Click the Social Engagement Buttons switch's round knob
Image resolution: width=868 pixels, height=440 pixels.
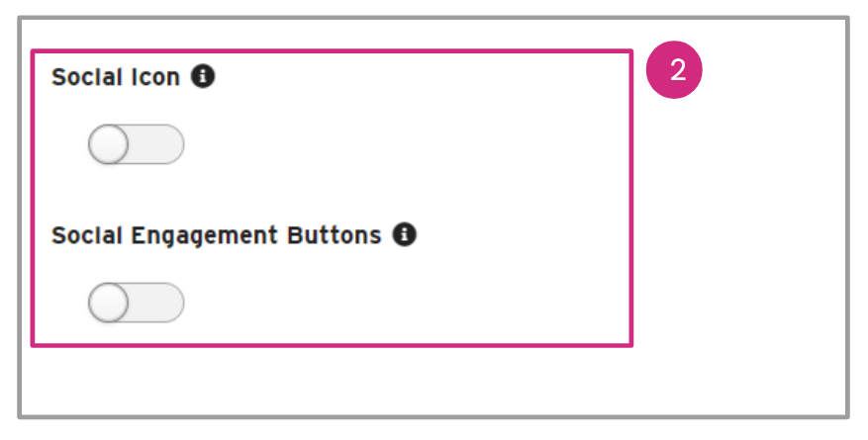109,303
